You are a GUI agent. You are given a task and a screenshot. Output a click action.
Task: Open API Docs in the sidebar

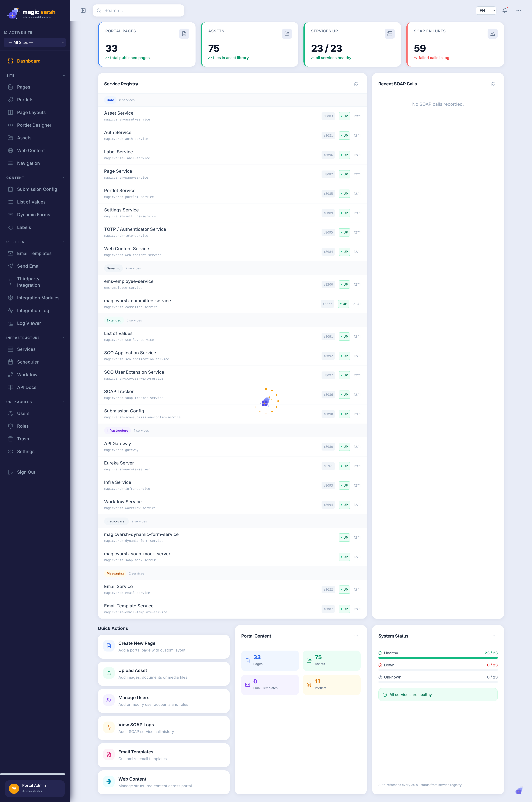35,388
